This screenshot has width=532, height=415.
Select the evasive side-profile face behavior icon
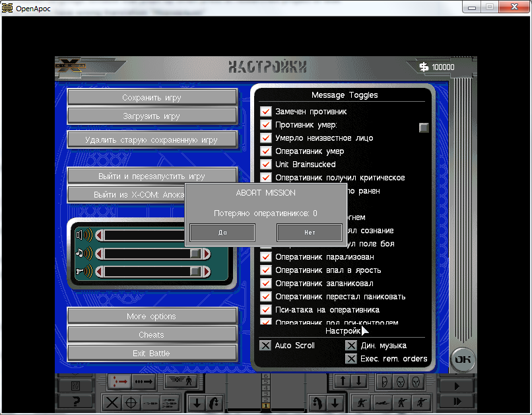point(384,382)
